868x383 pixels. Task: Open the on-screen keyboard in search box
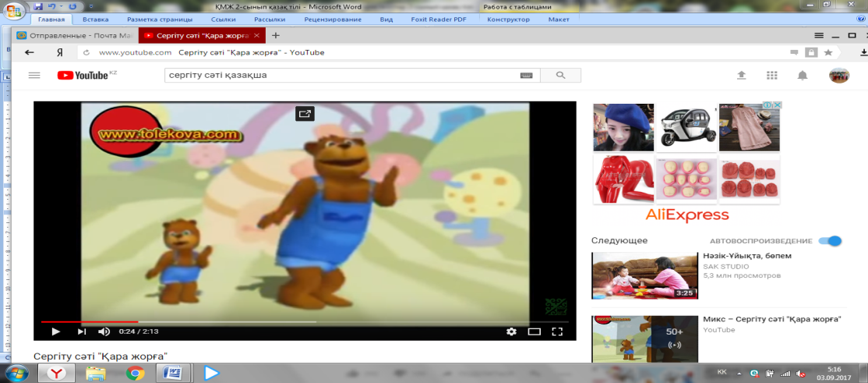click(526, 75)
